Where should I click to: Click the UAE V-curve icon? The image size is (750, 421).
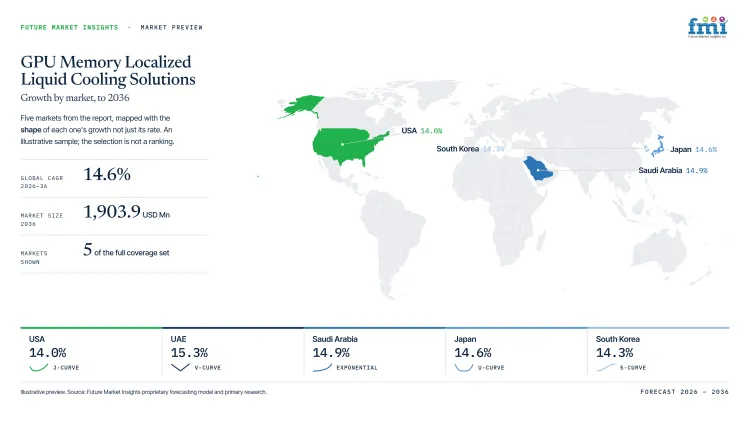[180, 367]
